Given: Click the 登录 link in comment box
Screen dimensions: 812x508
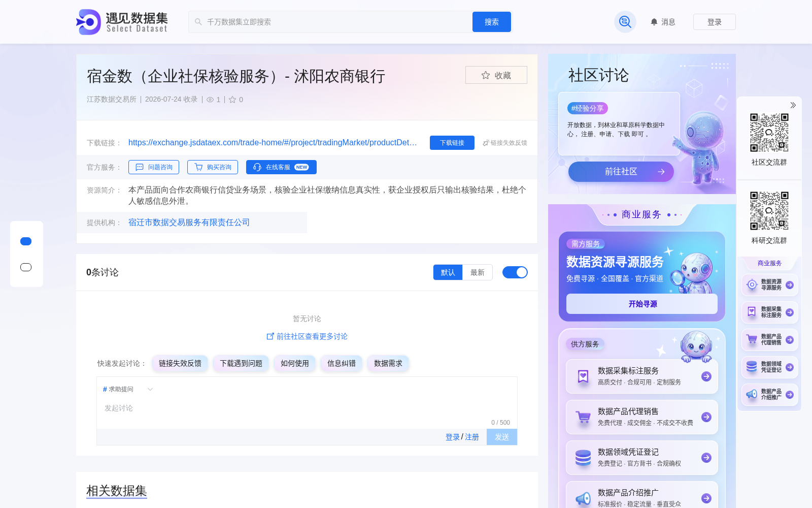Looking at the screenshot, I should point(453,437).
